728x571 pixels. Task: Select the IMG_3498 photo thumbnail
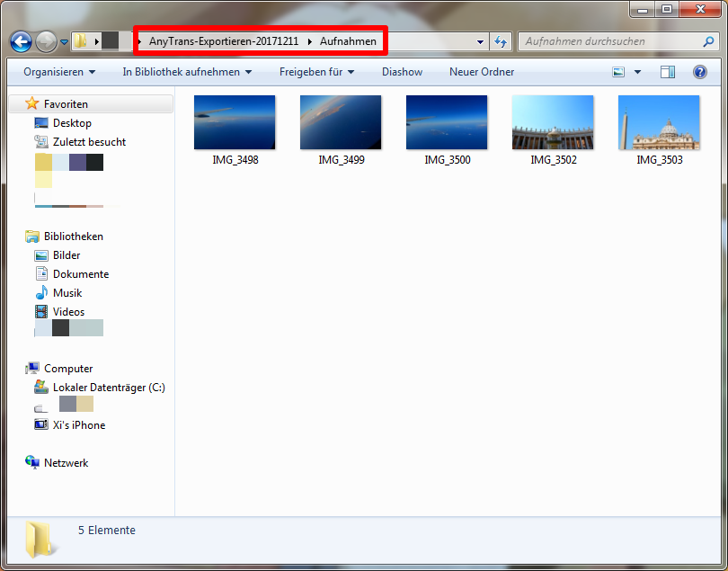coord(235,122)
